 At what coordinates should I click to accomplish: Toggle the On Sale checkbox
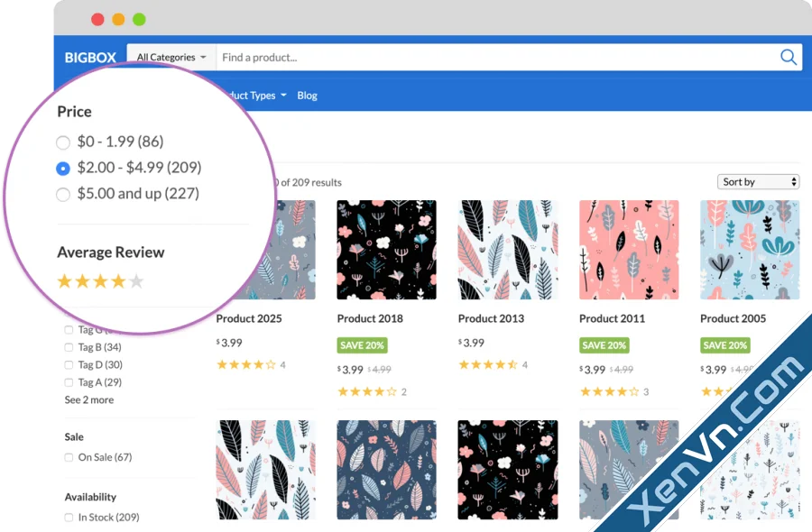(x=69, y=457)
